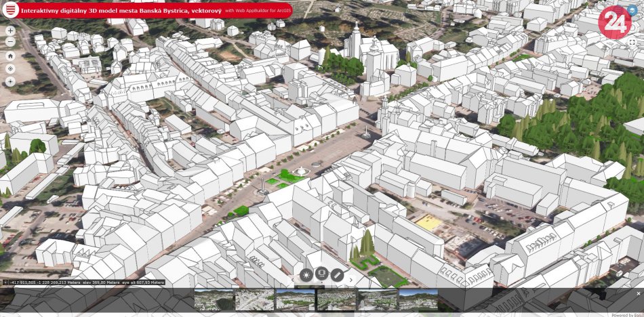Zoom in using the plus button
This screenshot has height=317, width=644.
(x=10, y=30)
